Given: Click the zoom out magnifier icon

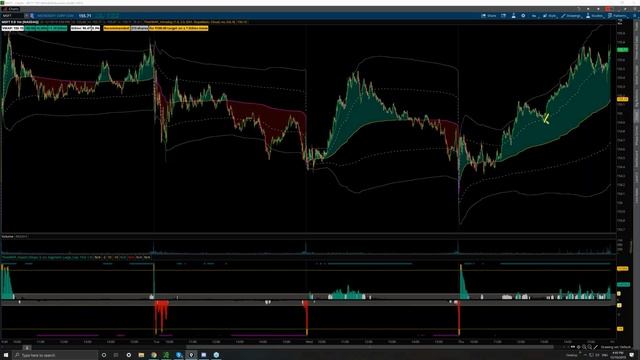Looking at the screenshot, I should tap(590, 347).
